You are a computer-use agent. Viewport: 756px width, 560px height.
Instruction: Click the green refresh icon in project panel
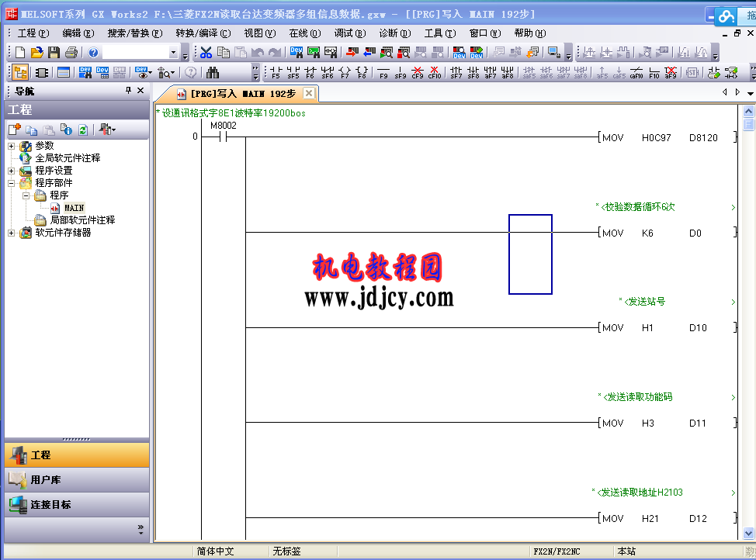(83, 130)
